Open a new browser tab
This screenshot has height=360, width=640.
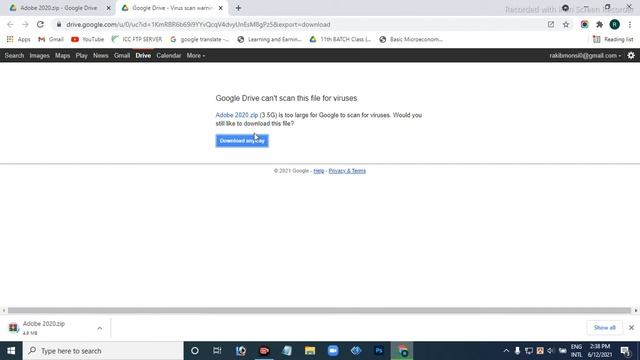[238, 8]
